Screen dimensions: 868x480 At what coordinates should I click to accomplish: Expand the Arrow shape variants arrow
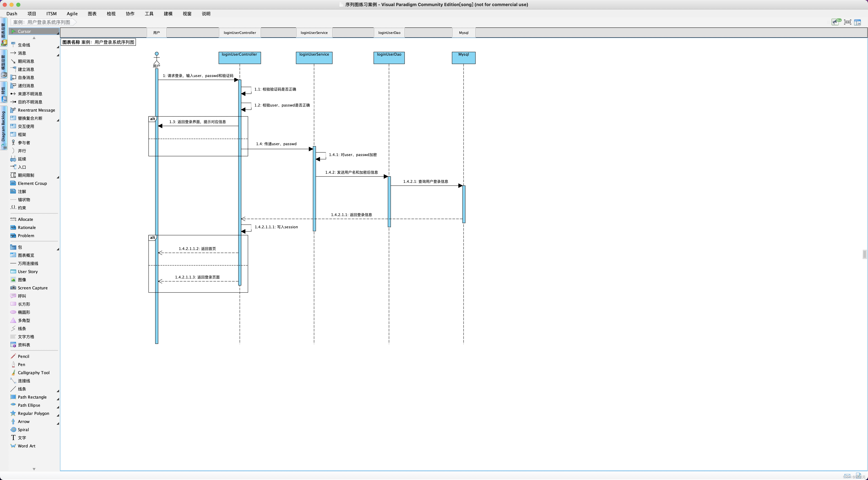[58, 424]
